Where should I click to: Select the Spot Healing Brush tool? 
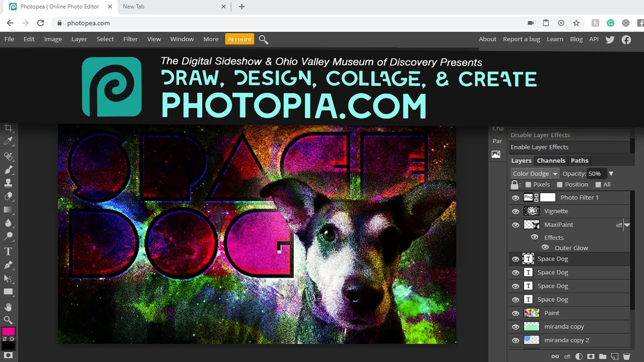pos(8,156)
